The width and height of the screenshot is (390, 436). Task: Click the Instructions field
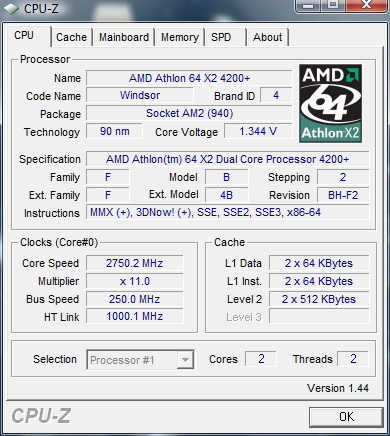coord(228,212)
